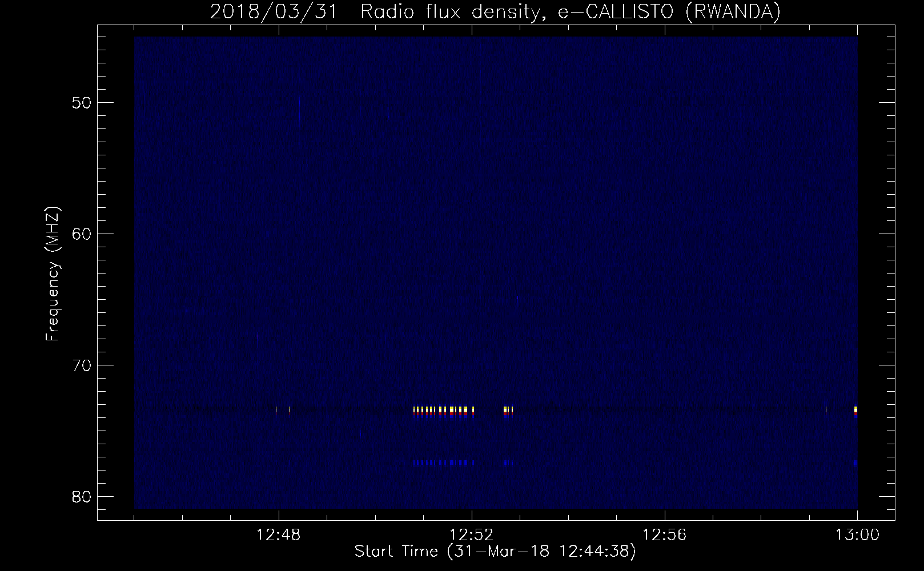Click the bright burst at 13:00 edge
This screenshot has width=924, height=571.
point(855,412)
